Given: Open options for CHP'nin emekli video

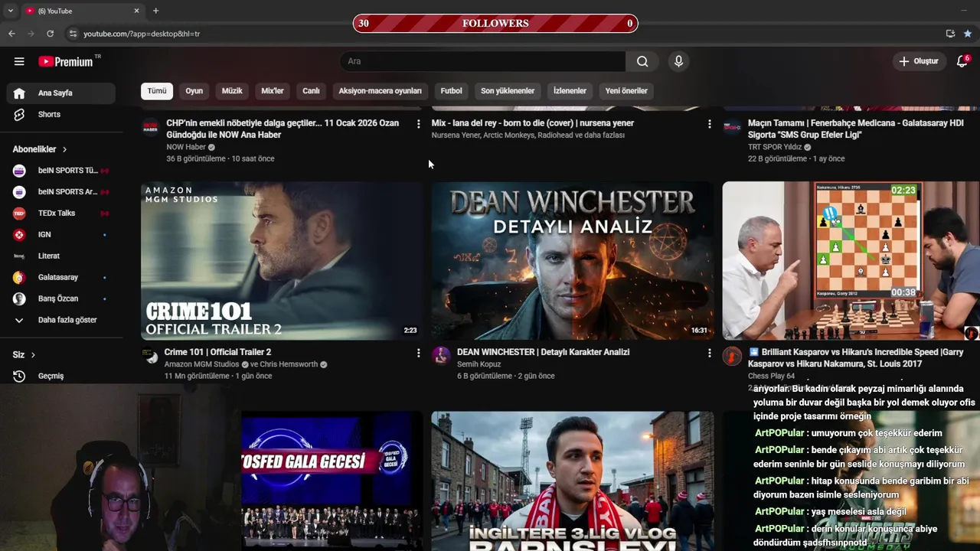Looking at the screenshot, I should pos(418,123).
